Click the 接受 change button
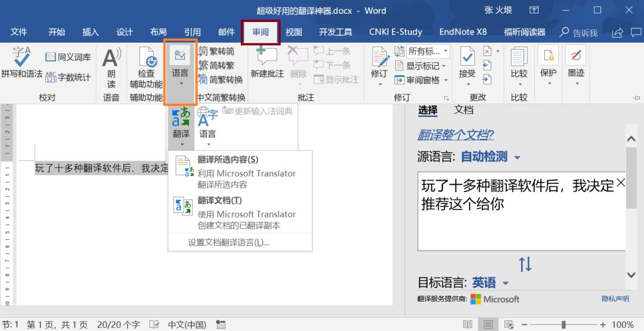The width and height of the screenshot is (644, 331). click(467, 67)
